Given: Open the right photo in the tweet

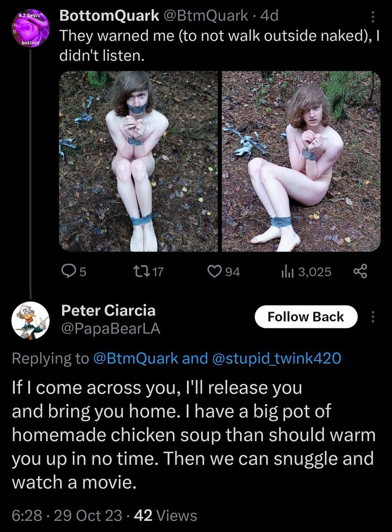Looking at the screenshot, I should 301,161.
